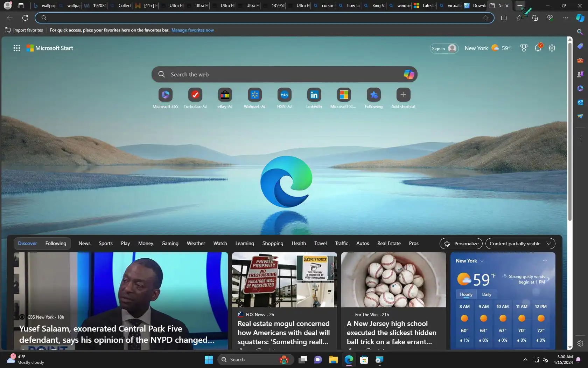
Task: Open the Walmart shortcut tile
Action: [x=254, y=98]
